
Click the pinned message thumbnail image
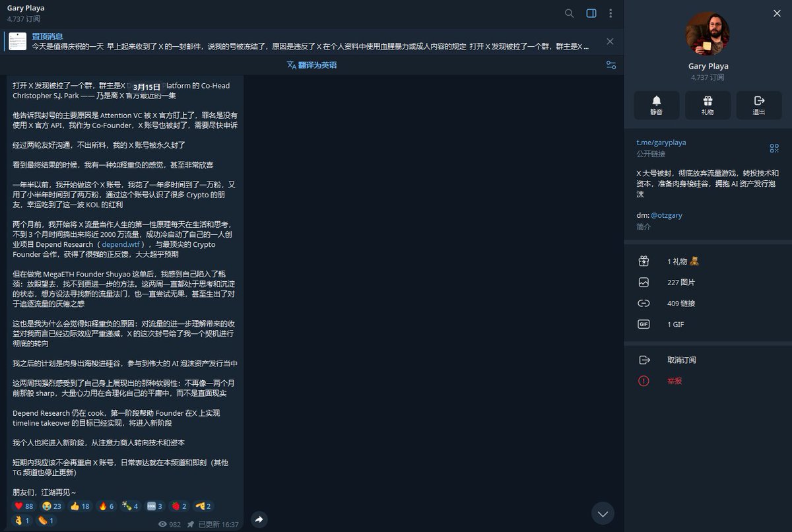point(18,42)
